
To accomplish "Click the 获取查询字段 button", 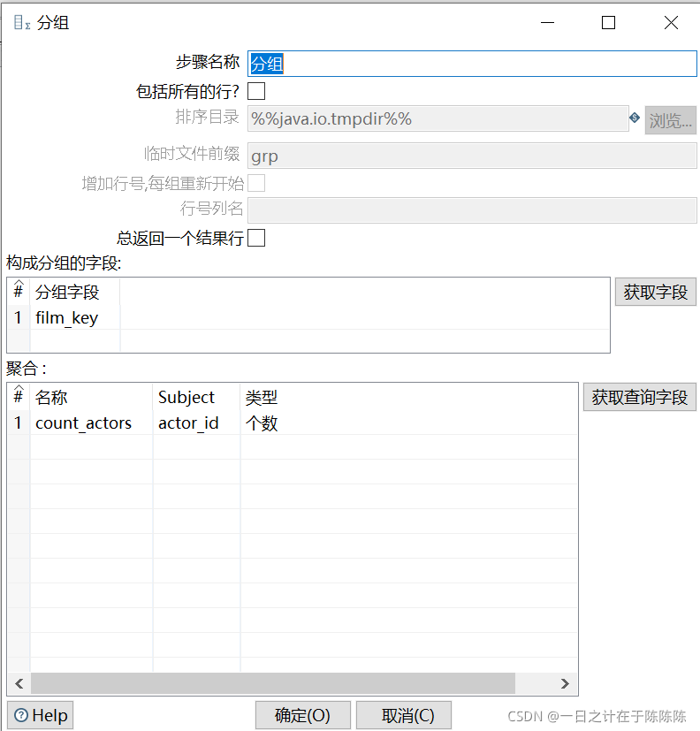I will [639, 397].
